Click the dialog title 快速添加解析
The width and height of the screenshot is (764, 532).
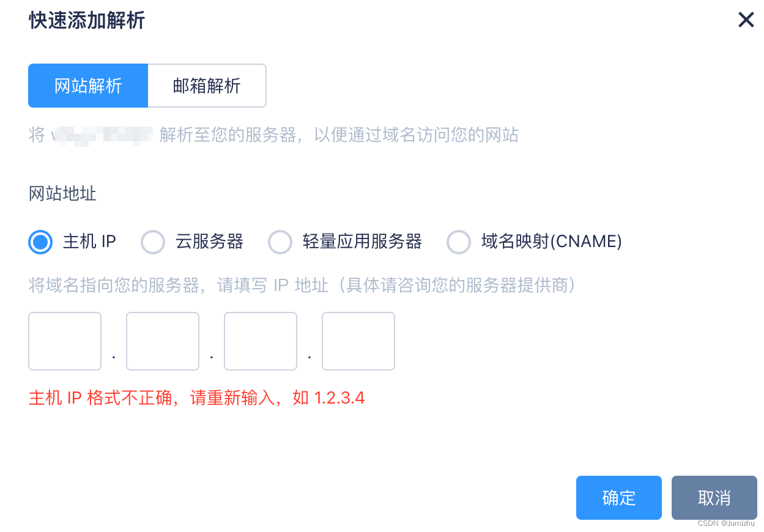pyautogui.click(x=86, y=20)
